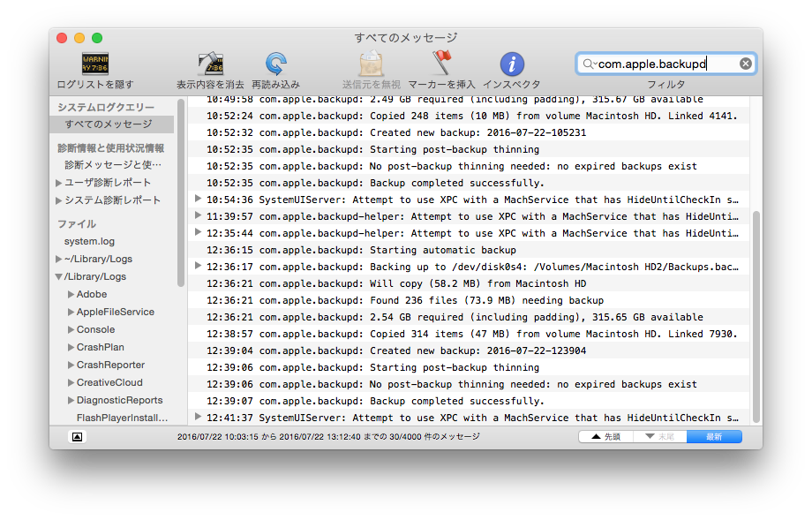
Task: Select 10:52:35 Starting post-backup thinning row
Action: pos(469,150)
